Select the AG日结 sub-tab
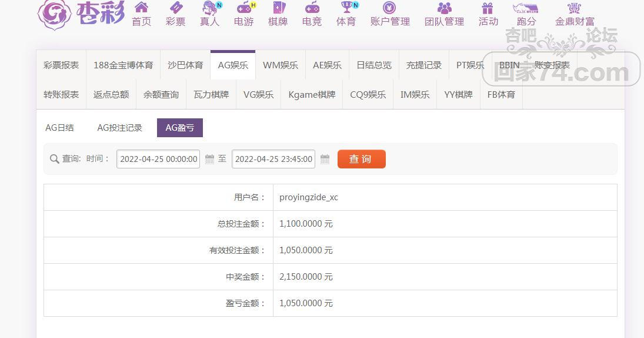The image size is (644, 338). tap(59, 128)
